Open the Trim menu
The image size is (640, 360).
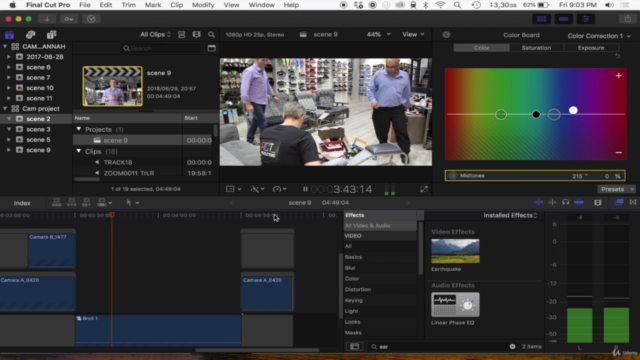pyautogui.click(x=128, y=5)
